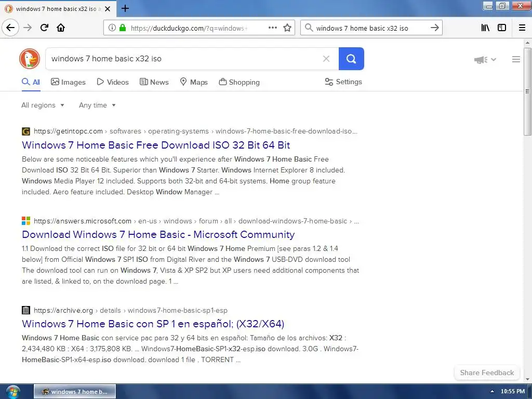The width and height of the screenshot is (532, 399).
Task: Click the vertical scrollbar thumb
Action: click(527, 91)
